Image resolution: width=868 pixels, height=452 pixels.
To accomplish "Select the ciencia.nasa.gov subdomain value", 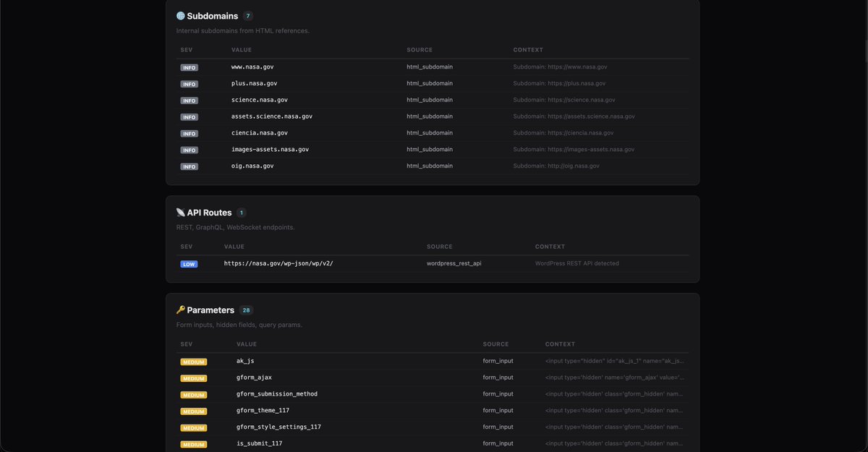I will pos(260,133).
